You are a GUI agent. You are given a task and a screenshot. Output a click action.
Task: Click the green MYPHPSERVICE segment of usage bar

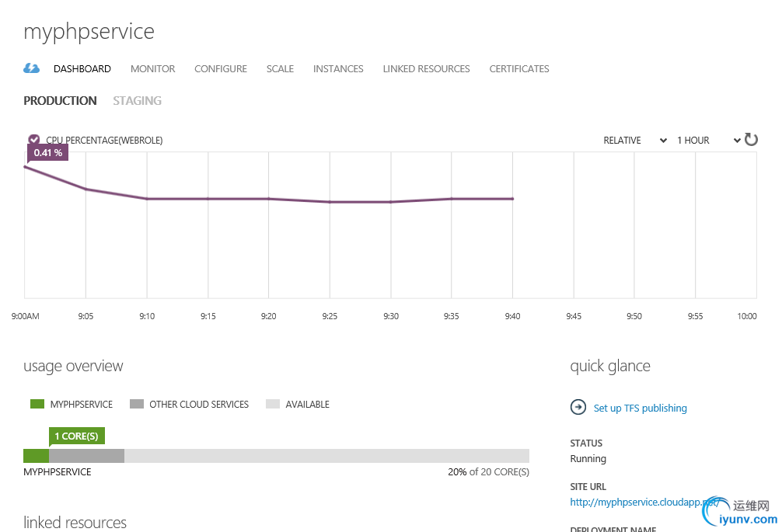(x=36, y=456)
